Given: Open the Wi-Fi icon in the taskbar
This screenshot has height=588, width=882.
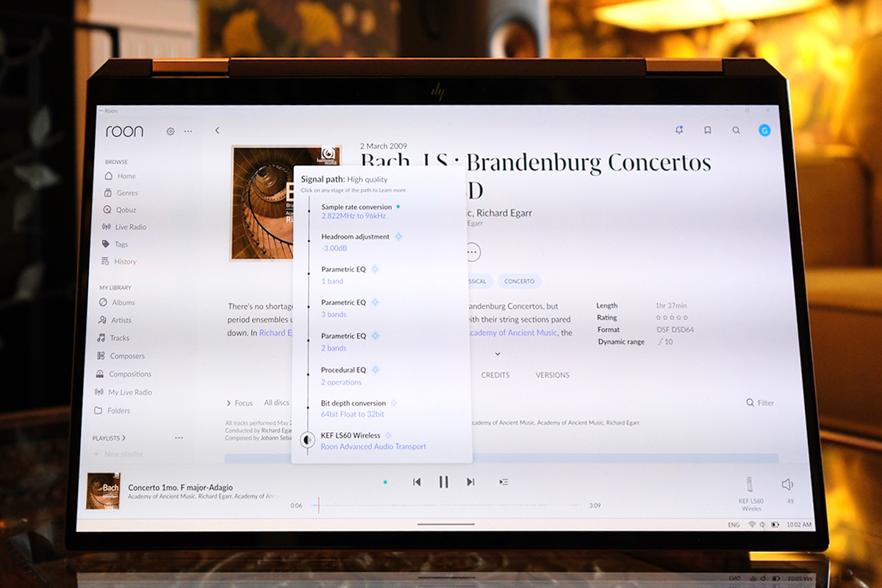Looking at the screenshot, I should point(752,525).
